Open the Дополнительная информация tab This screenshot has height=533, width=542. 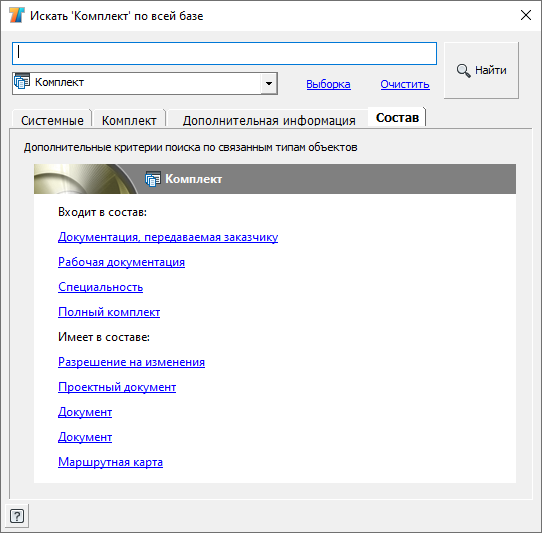click(269, 121)
